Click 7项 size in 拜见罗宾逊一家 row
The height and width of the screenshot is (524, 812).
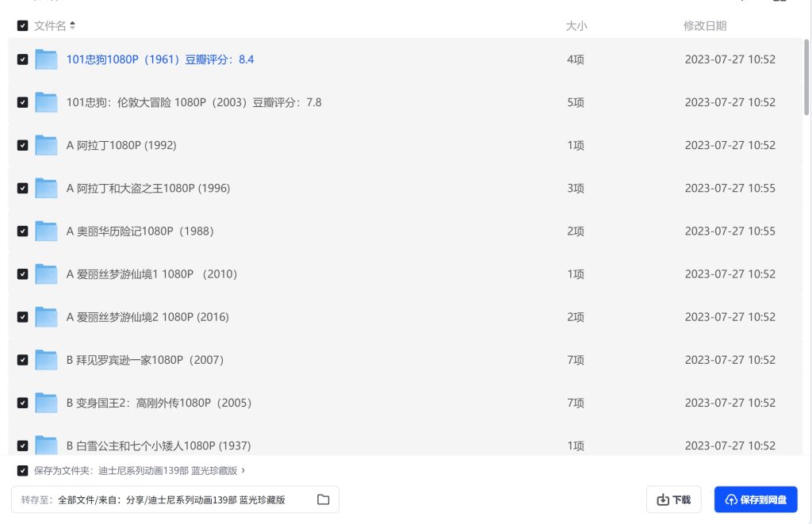point(576,361)
